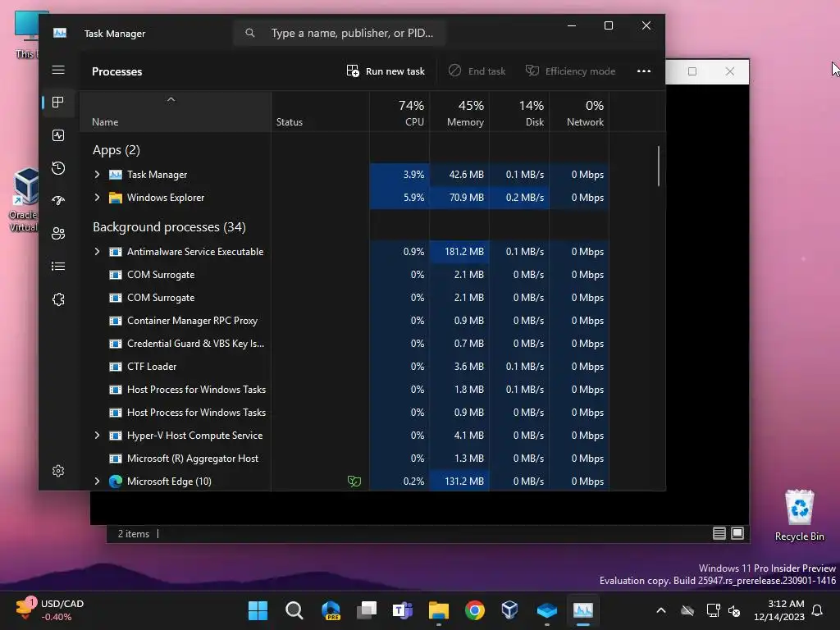Select the Oracle VirtualBox desktop shortcut
840x630 pixels.
coord(23,199)
